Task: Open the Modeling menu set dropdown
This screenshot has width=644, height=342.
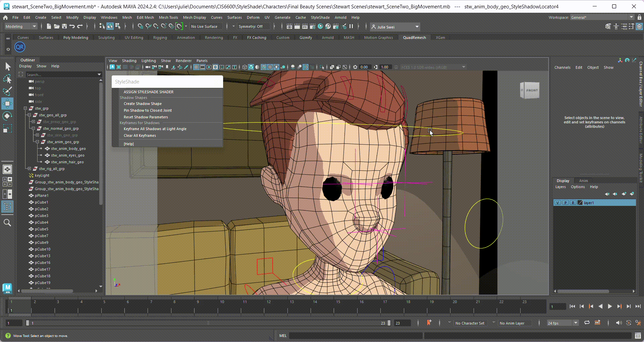Action: (x=21, y=26)
